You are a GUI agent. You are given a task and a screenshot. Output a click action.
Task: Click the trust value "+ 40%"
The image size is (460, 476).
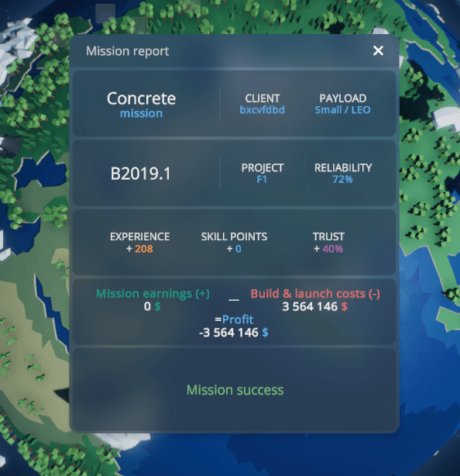pyautogui.click(x=328, y=249)
